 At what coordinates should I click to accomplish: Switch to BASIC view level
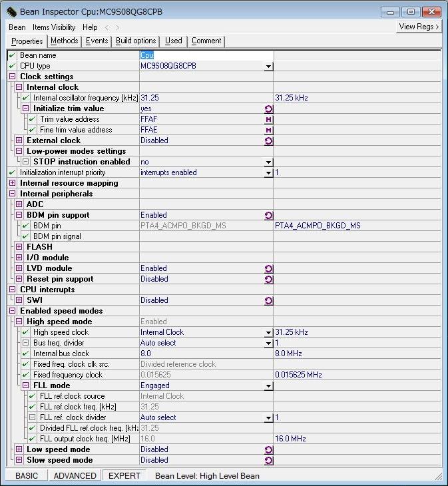pos(27,476)
